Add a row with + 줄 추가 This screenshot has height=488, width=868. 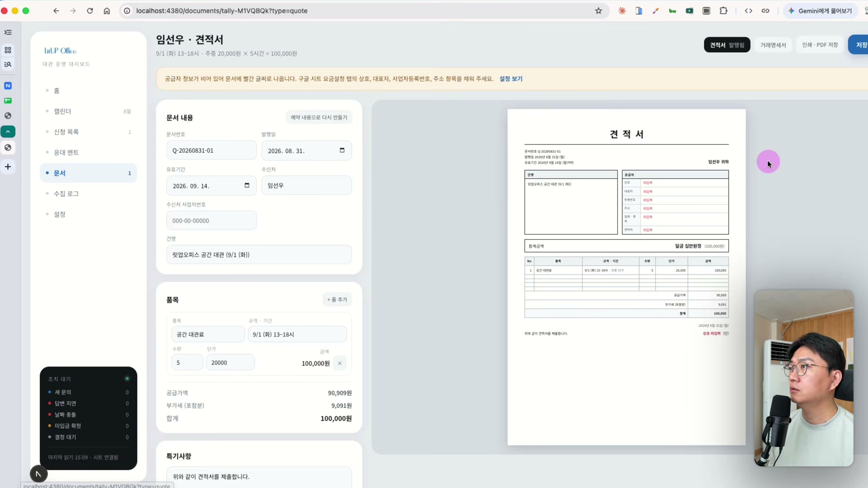tap(337, 300)
